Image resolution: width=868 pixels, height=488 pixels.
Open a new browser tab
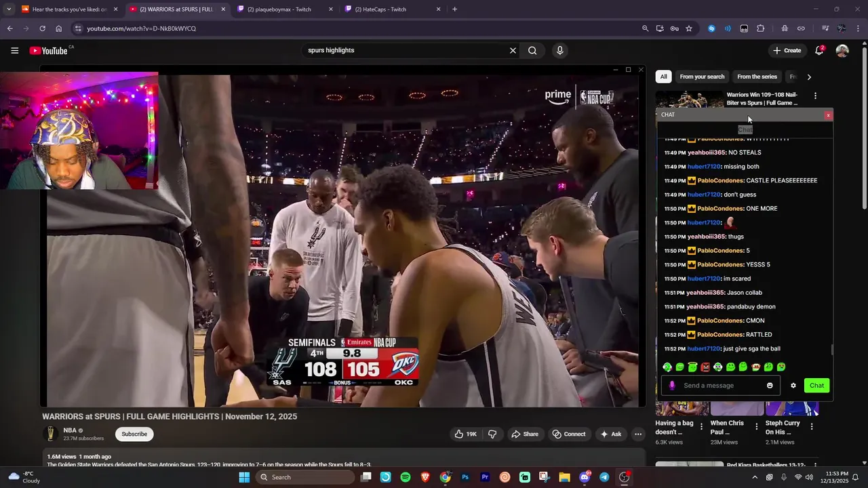click(x=454, y=9)
